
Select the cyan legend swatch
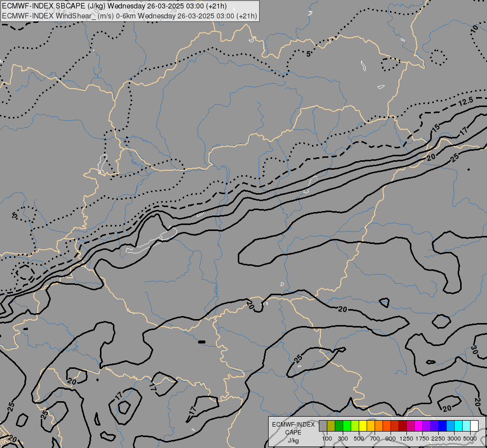tap(459, 426)
